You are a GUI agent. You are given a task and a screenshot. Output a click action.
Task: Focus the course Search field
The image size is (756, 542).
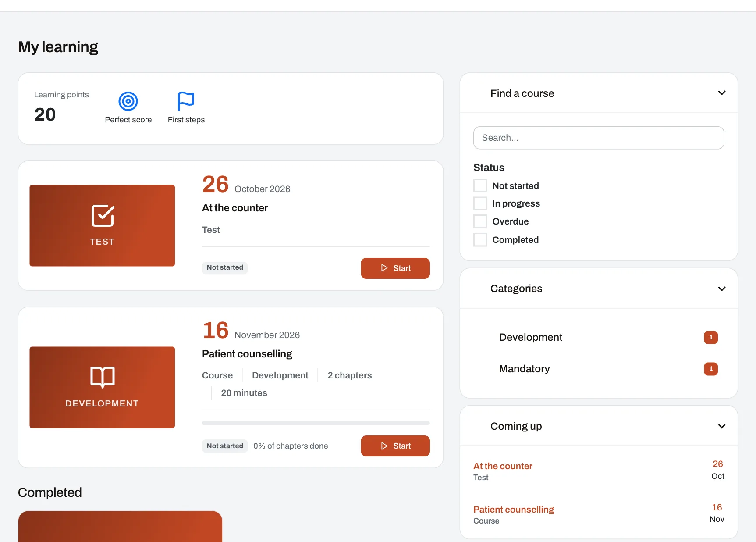click(x=599, y=138)
